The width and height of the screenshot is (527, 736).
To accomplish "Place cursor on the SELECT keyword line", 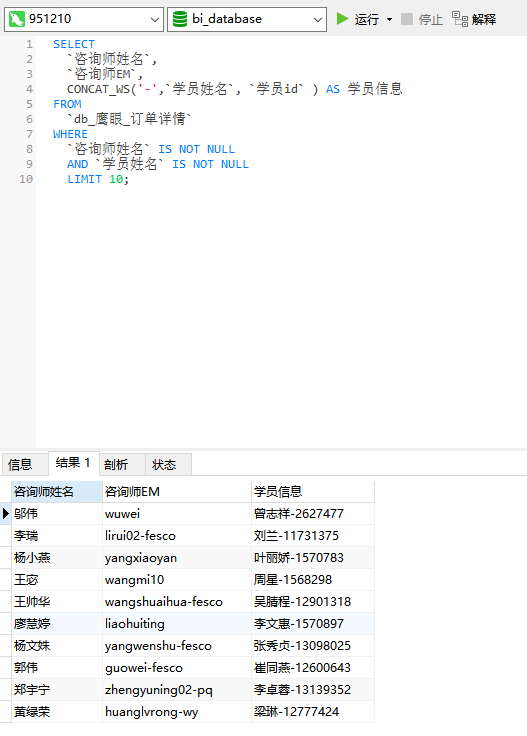I will 74,44.
